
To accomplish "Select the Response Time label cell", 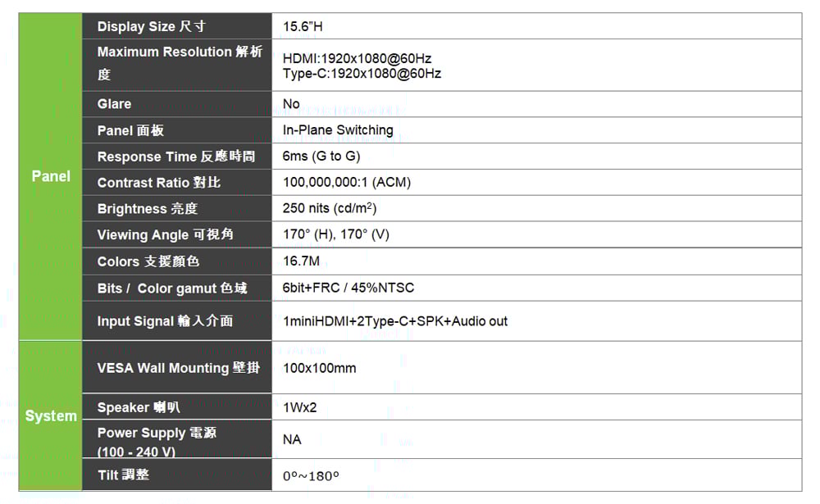I will [x=177, y=157].
